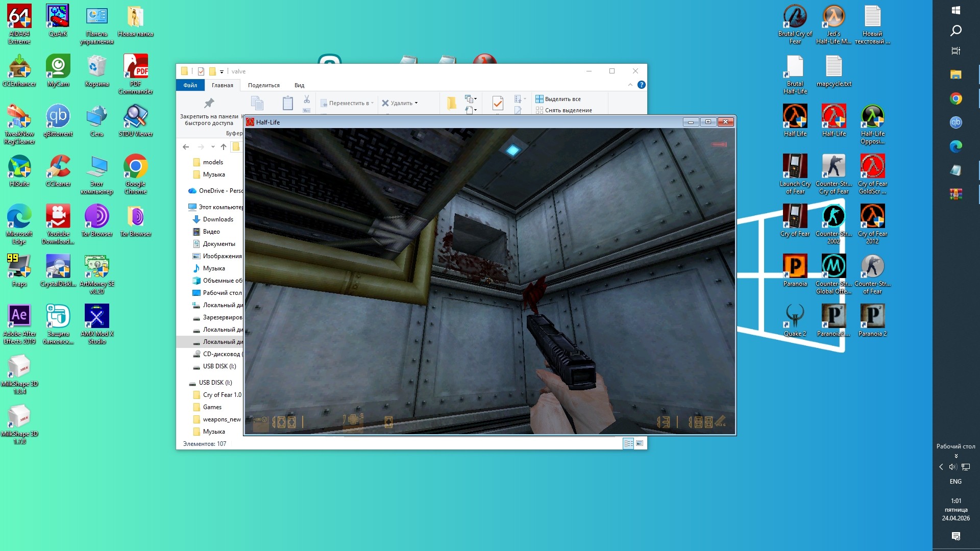Click the Paste clipboard icon in ribbon
The height and width of the screenshot is (551, 980).
click(287, 104)
